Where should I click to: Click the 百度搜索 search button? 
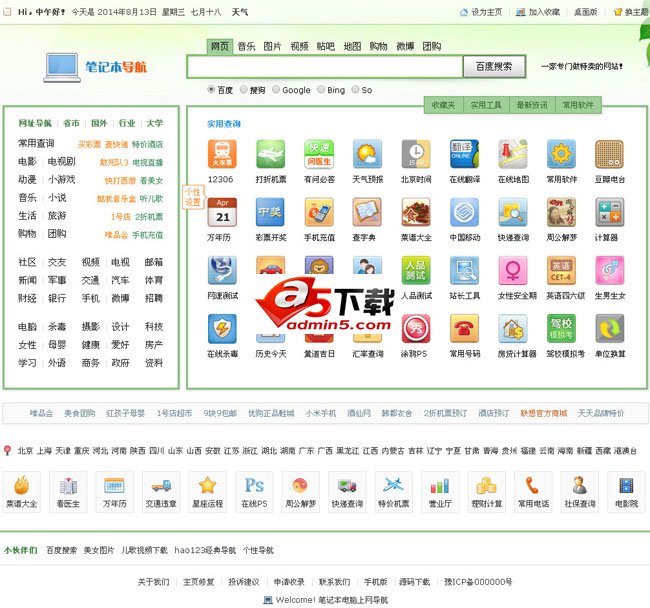pyautogui.click(x=494, y=66)
